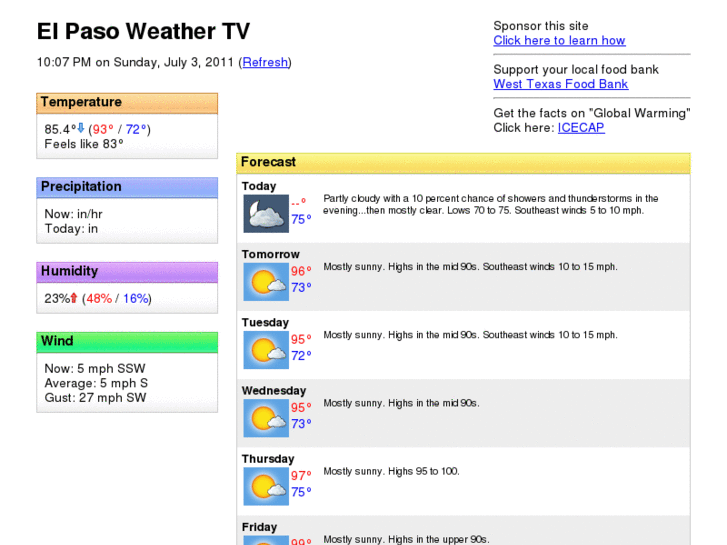Click Tomorrow's mostly sunny weather icon
Screen dimensions: 727x545
pos(266,282)
